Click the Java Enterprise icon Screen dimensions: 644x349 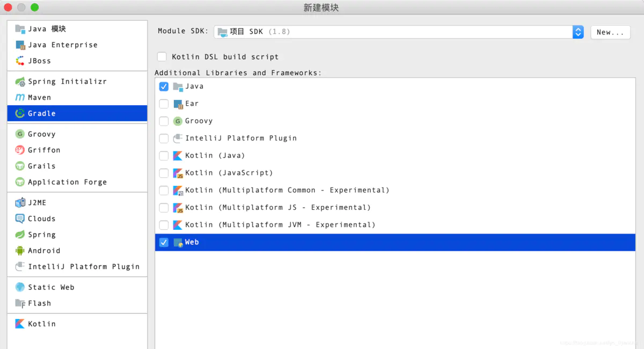point(20,45)
